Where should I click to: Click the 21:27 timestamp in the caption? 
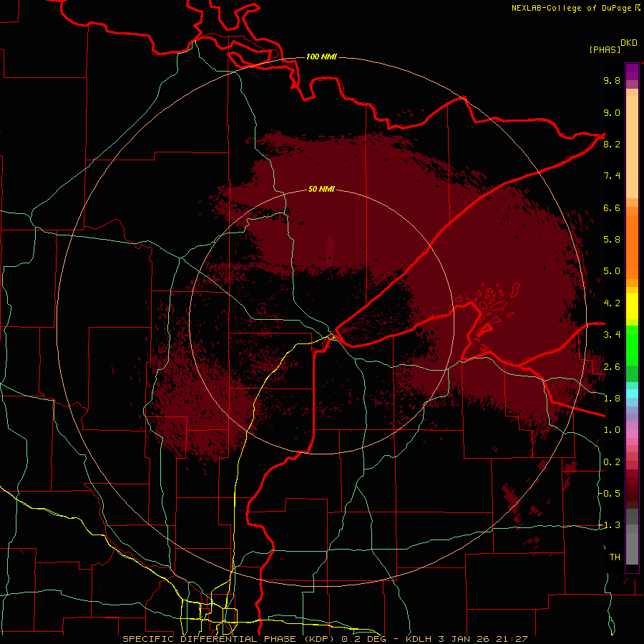(x=513, y=639)
